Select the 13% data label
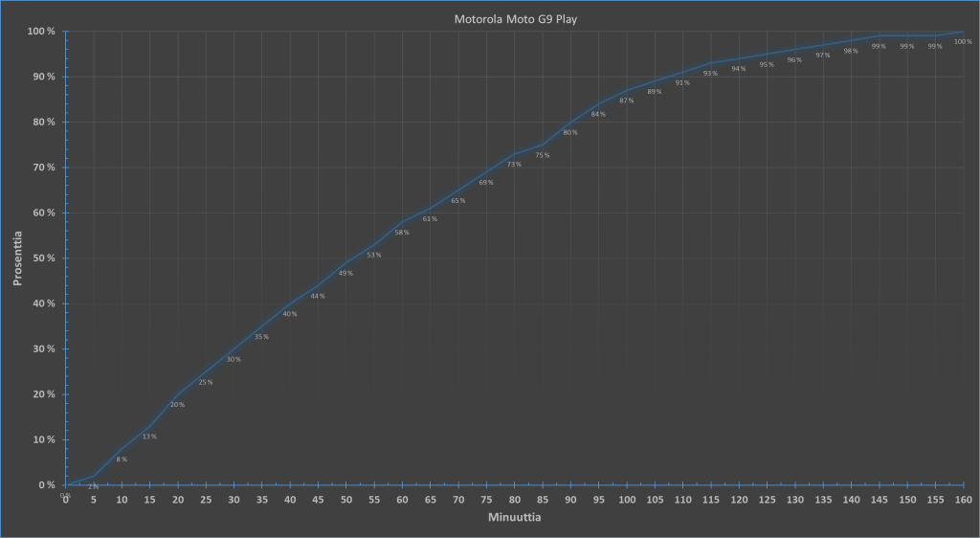Image resolution: width=980 pixels, height=538 pixels. coord(149,437)
